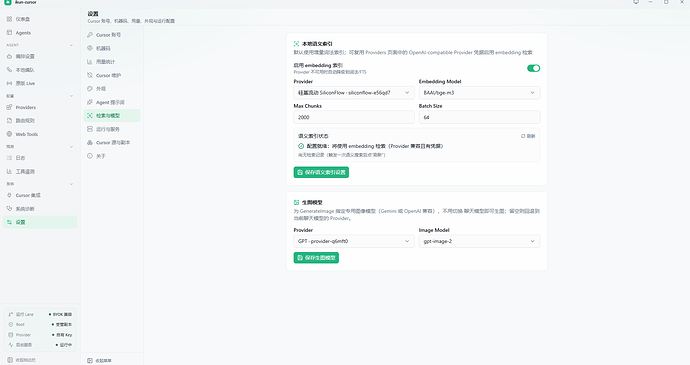690x365 pixels.
Task: Open the SiliconFlow Provider dropdown
Action: 354,92
